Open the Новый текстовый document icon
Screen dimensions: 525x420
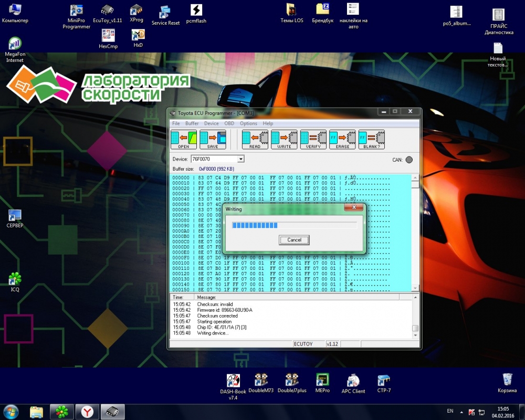(498, 55)
